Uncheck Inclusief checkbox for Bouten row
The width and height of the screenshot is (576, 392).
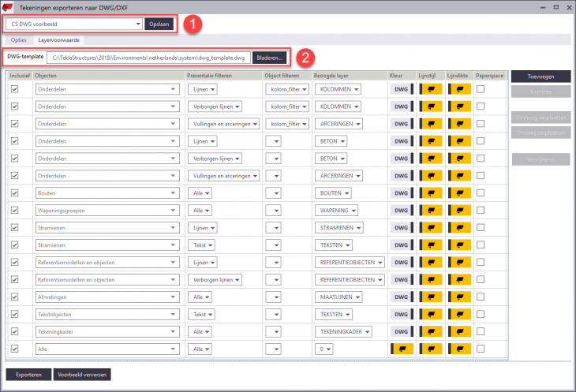[15, 192]
